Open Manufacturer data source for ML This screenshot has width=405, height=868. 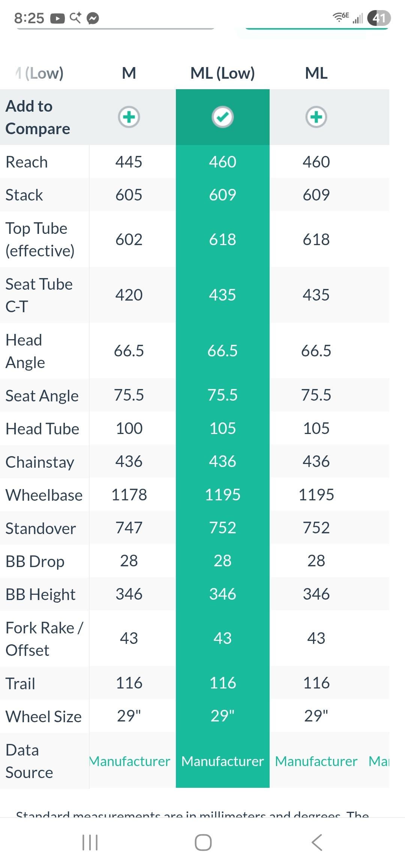click(x=316, y=761)
